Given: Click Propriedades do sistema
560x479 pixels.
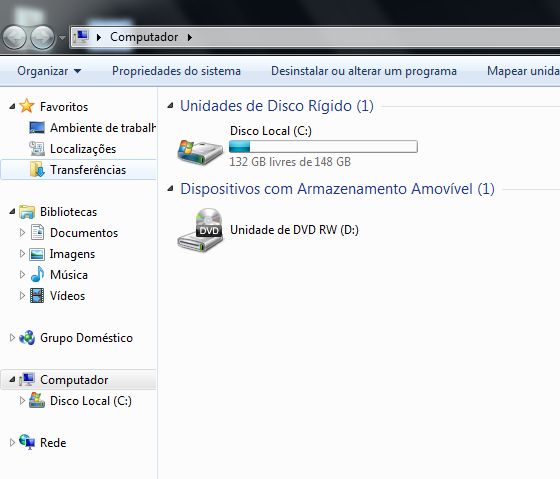Looking at the screenshot, I should [x=176, y=71].
